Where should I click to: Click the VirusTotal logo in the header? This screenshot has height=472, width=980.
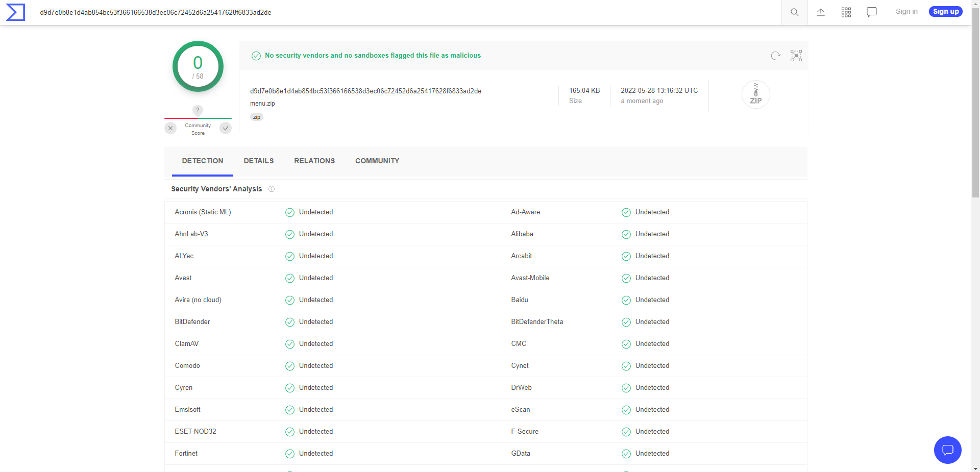coord(15,12)
